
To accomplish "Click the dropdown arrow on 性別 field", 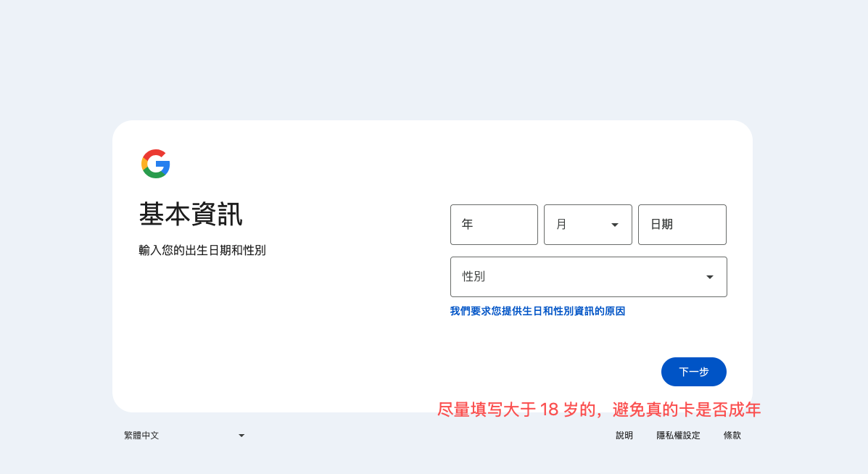I will point(709,277).
